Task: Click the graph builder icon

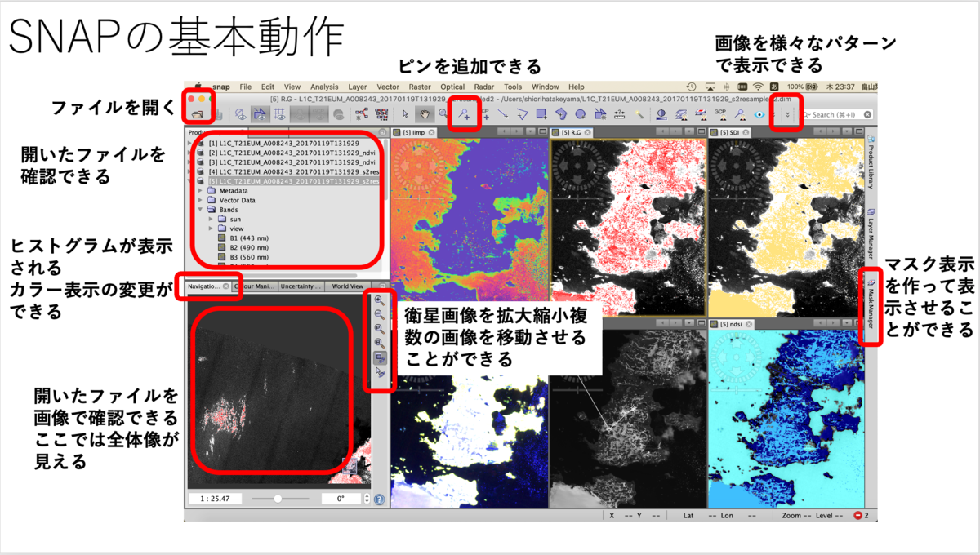Action: (x=360, y=115)
